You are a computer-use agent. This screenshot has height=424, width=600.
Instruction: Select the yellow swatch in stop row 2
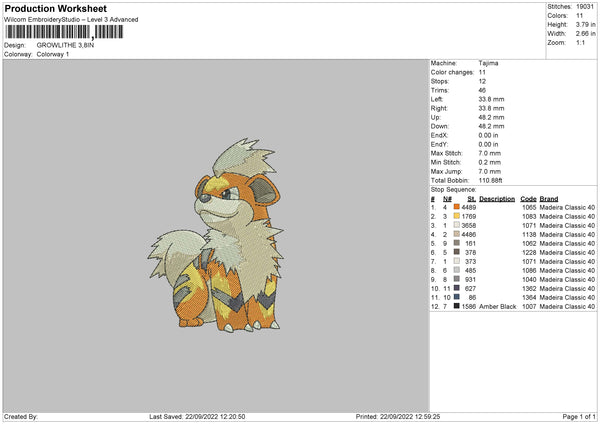(457, 216)
